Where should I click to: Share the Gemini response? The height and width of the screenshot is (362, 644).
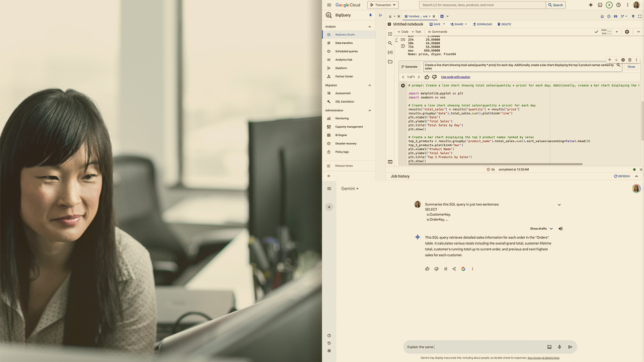[454, 269]
